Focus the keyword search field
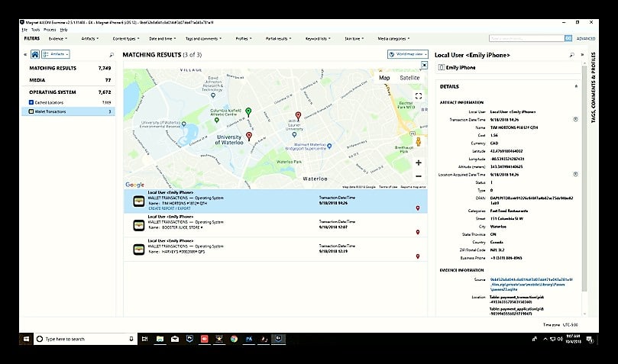The height and width of the screenshot is (364, 618). point(526,38)
